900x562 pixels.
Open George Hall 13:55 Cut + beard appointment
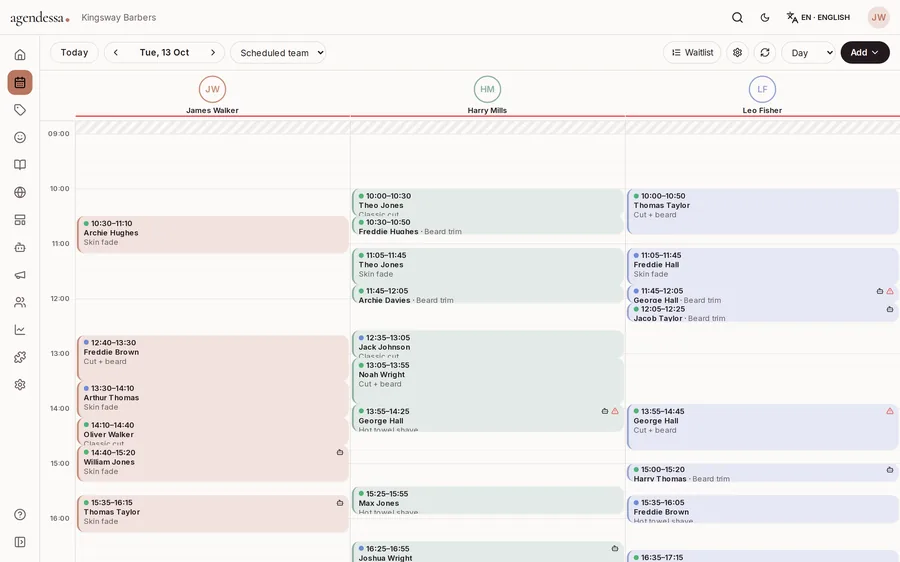tap(762, 427)
